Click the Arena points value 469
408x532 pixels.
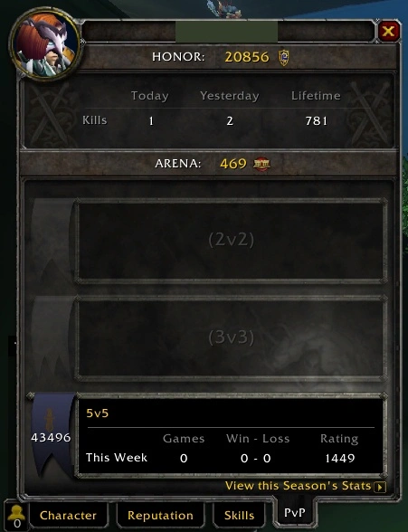point(233,164)
